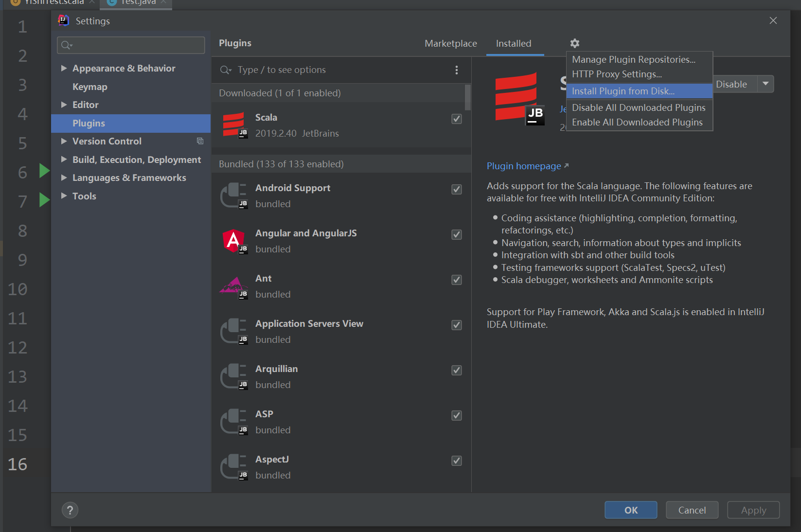This screenshot has width=801, height=532.
Task: Click the Angular and AngularJS plugin icon
Action: tap(234, 241)
